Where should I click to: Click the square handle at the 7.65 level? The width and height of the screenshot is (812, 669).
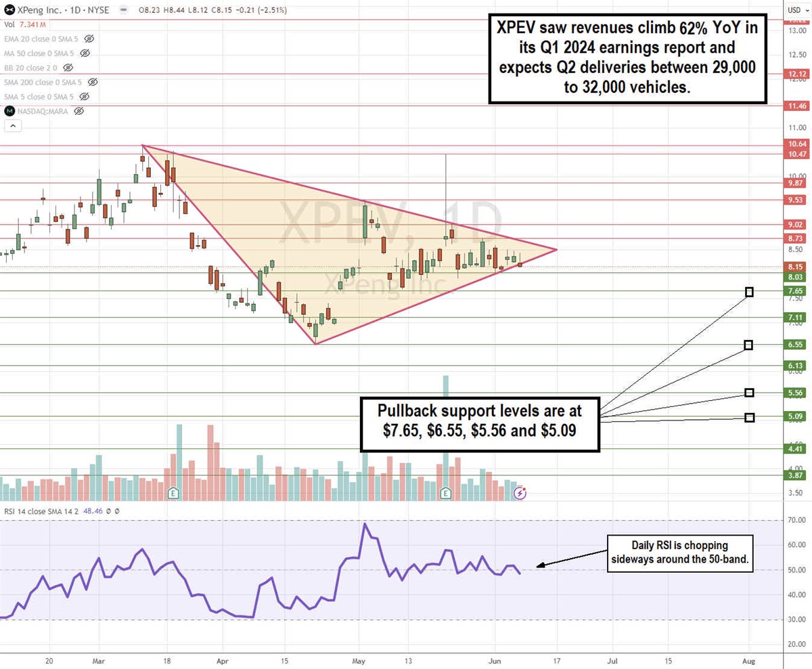coord(749,292)
